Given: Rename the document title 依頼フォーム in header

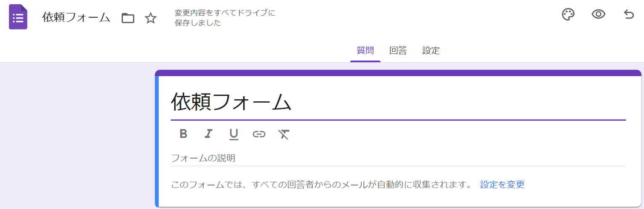Looking at the screenshot, I should [76, 18].
